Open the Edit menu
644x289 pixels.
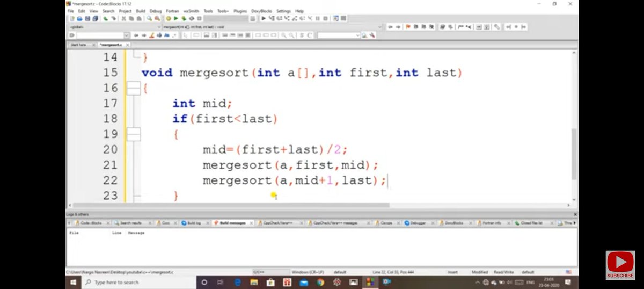pyautogui.click(x=81, y=11)
